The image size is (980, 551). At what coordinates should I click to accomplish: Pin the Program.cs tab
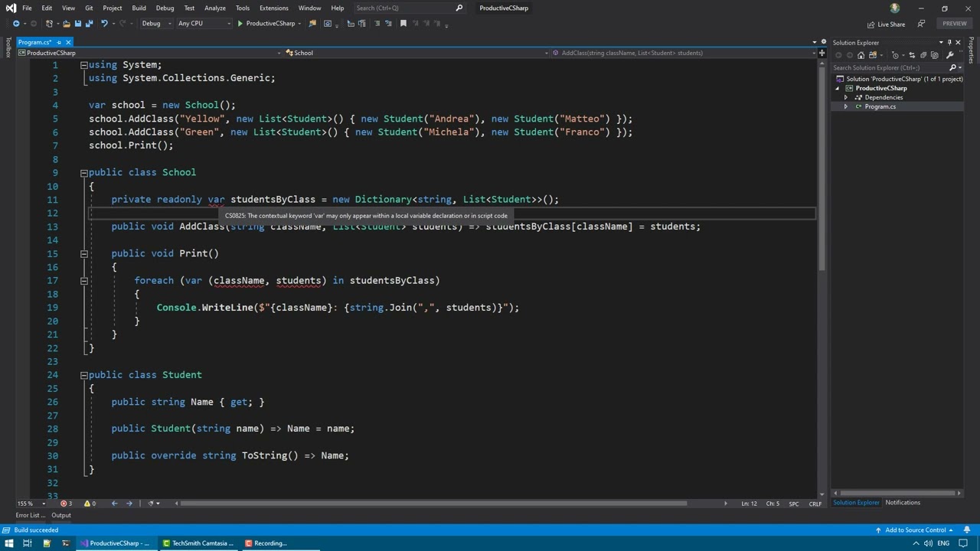[59, 43]
